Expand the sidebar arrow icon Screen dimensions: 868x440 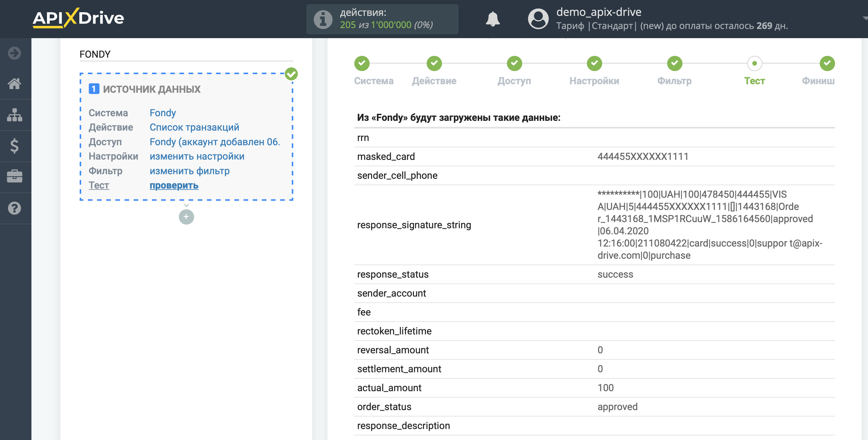[14, 53]
